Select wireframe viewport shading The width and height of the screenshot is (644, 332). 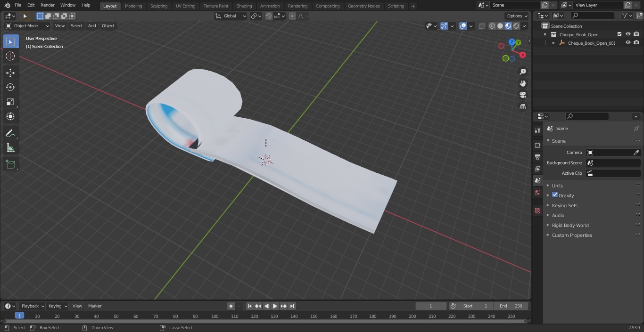point(492,26)
